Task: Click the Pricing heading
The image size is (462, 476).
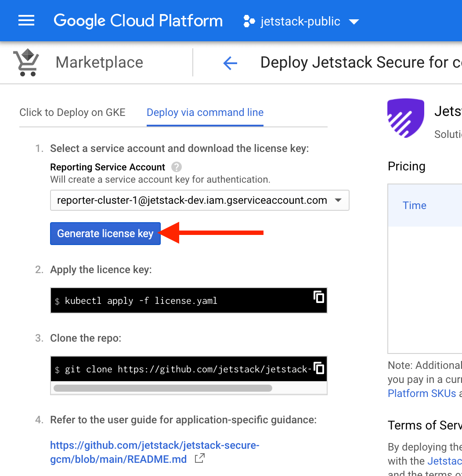Action: point(407,166)
